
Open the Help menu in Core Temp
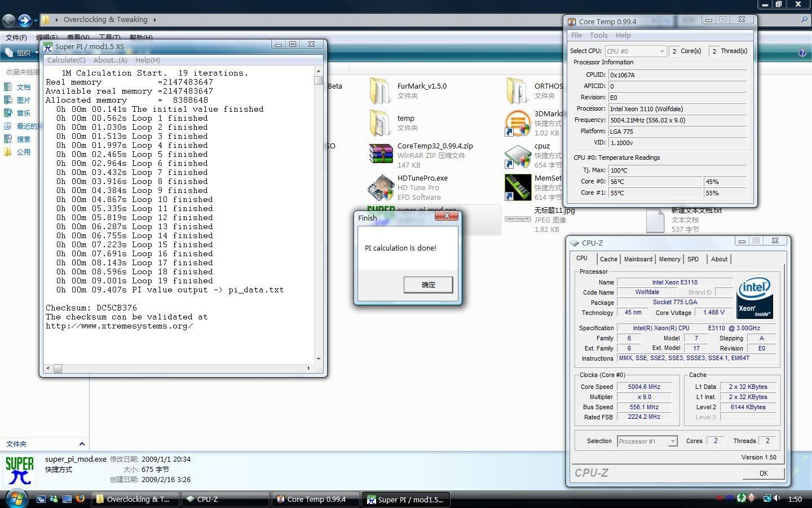click(x=623, y=35)
